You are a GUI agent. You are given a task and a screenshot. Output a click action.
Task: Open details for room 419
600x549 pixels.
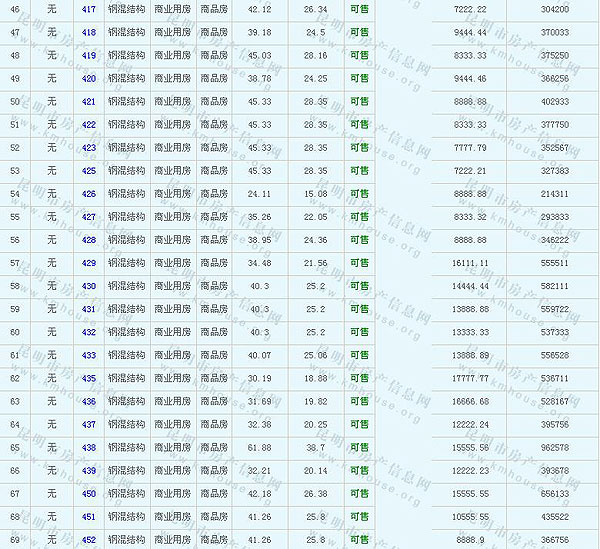point(89,55)
